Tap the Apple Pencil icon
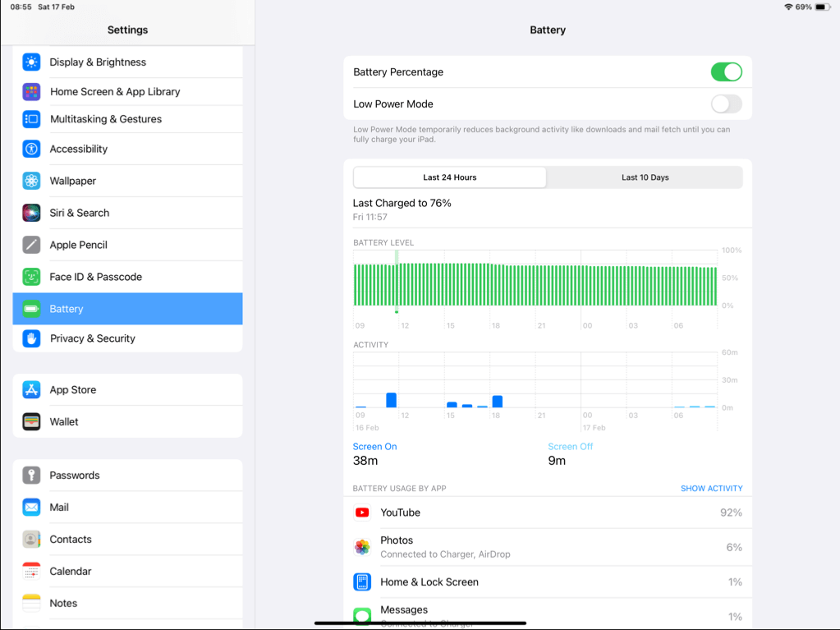 31,245
